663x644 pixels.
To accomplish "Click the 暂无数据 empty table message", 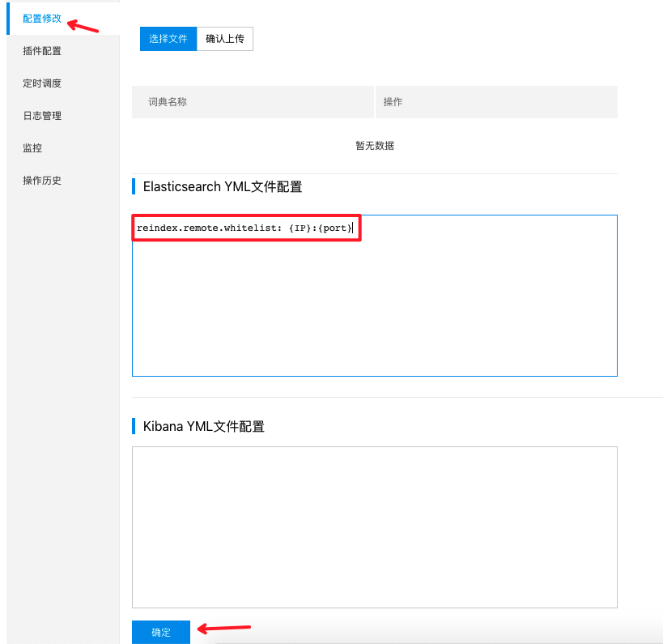I will 375,146.
